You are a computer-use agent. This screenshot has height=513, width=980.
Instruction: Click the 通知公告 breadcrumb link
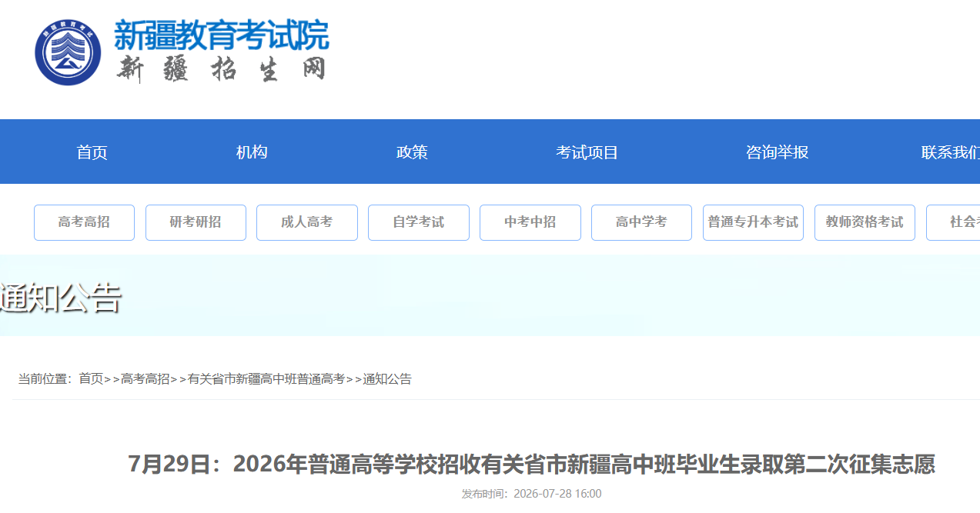click(387, 378)
